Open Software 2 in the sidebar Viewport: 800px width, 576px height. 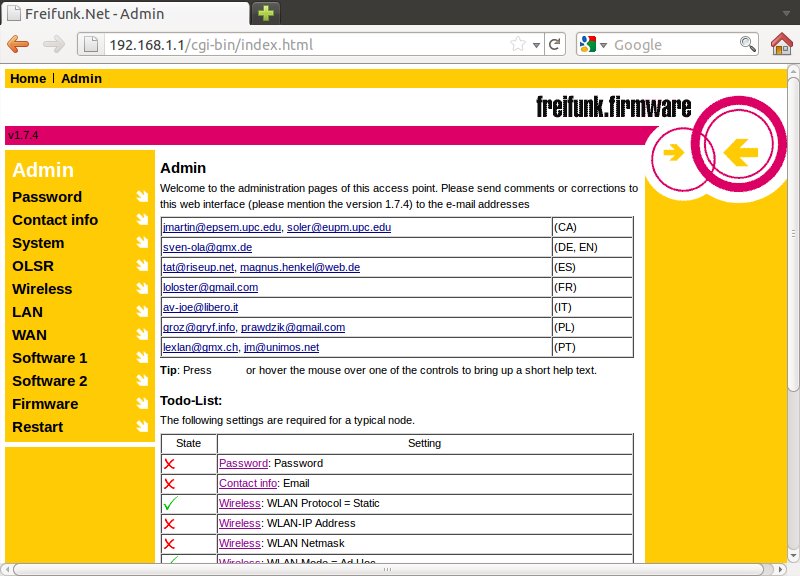coord(50,381)
